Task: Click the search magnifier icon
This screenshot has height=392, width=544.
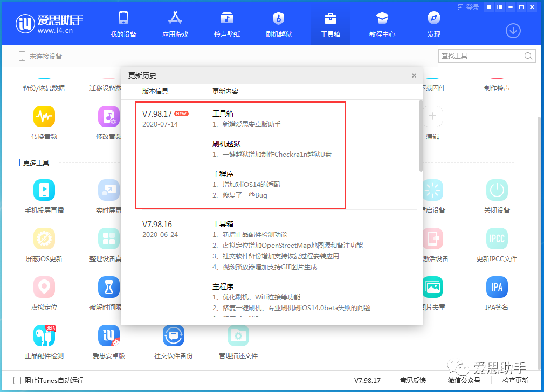Action: coord(528,56)
